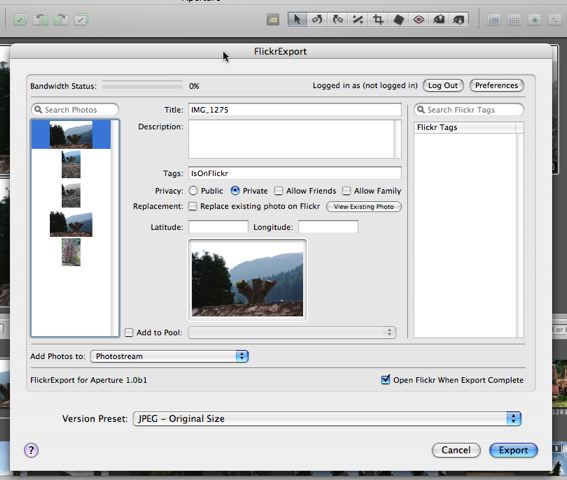
Task: Click the Bandwidth Status progress bar
Action: click(x=142, y=86)
